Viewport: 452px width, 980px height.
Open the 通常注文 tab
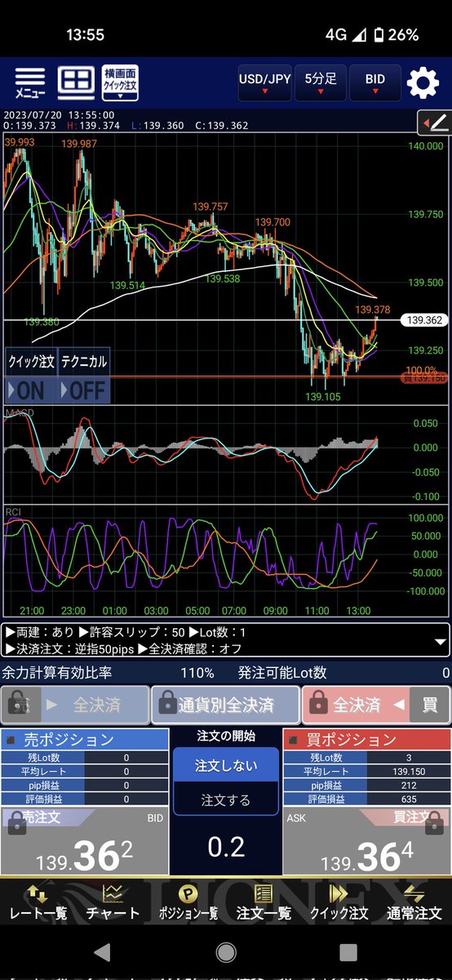pos(414,902)
